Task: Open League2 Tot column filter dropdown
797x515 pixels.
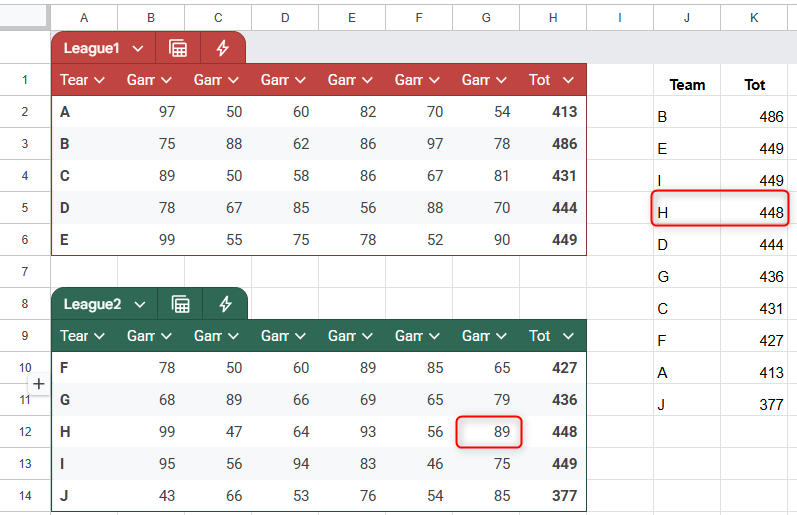Action: click(568, 336)
